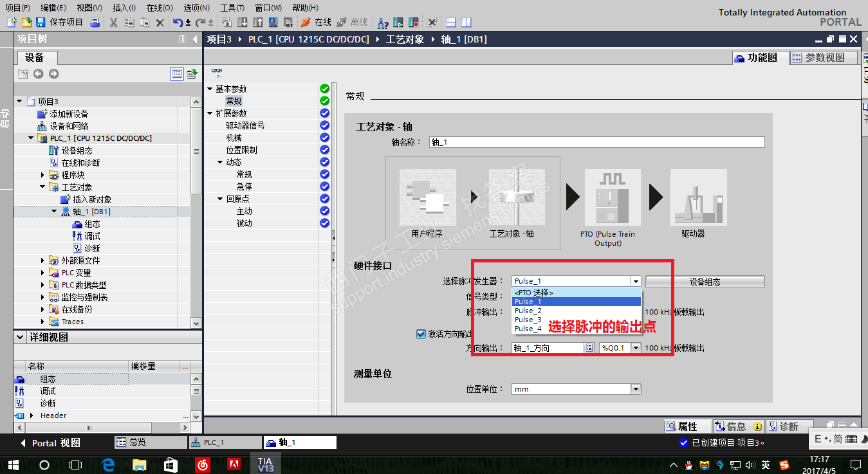
Task: Open the 在线(O) menu
Action: tap(159, 8)
